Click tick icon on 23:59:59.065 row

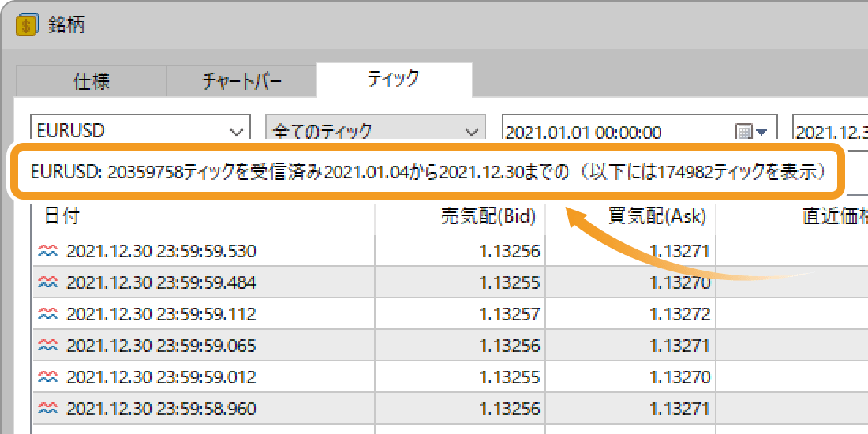click(x=48, y=346)
